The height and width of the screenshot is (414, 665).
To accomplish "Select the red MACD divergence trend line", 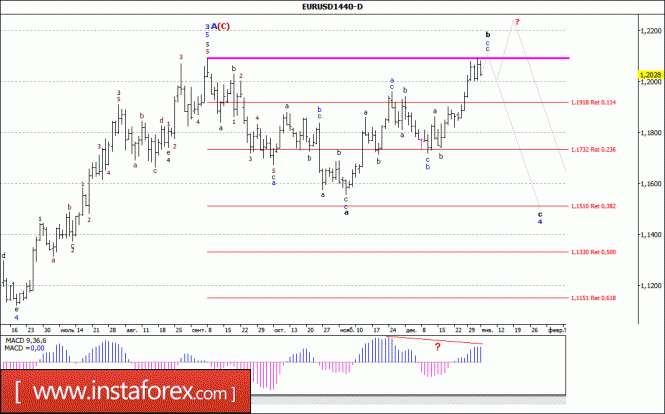I will [x=434, y=340].
